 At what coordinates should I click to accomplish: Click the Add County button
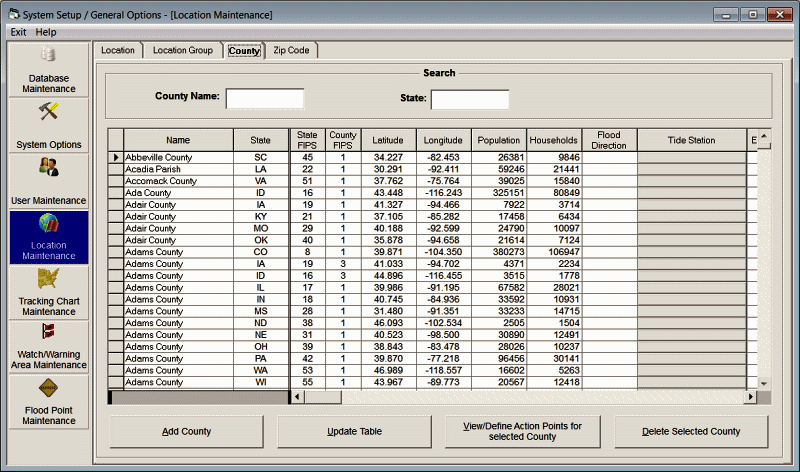[x=187, y=432]
